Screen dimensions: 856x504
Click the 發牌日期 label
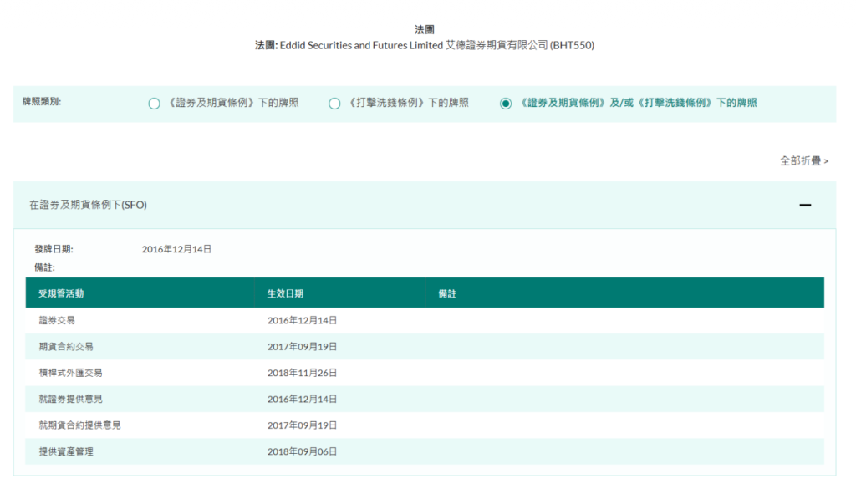[x=53, y=249]
